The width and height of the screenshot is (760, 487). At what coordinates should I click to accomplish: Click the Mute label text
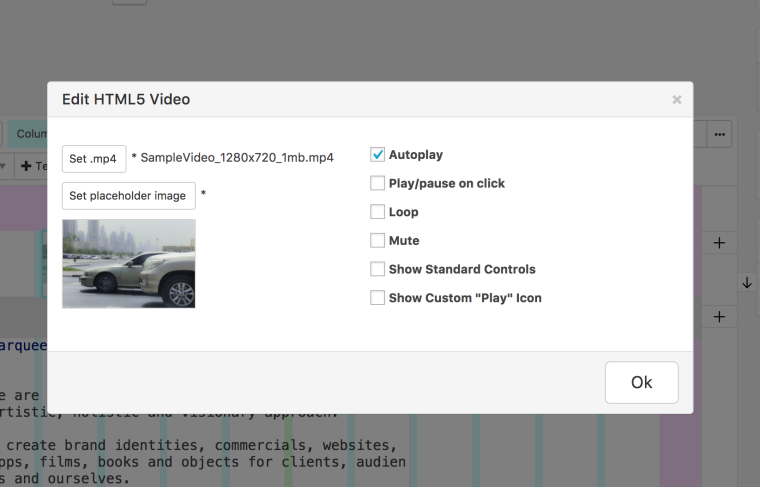[404, 241]
